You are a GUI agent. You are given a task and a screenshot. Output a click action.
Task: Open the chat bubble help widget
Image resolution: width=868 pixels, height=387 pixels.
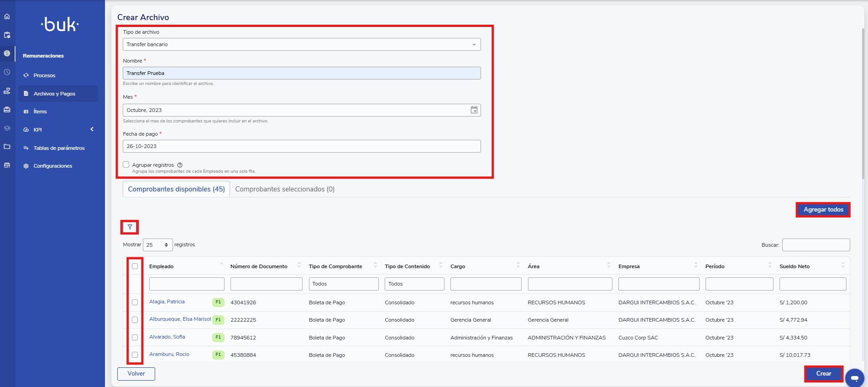(854, 378)
